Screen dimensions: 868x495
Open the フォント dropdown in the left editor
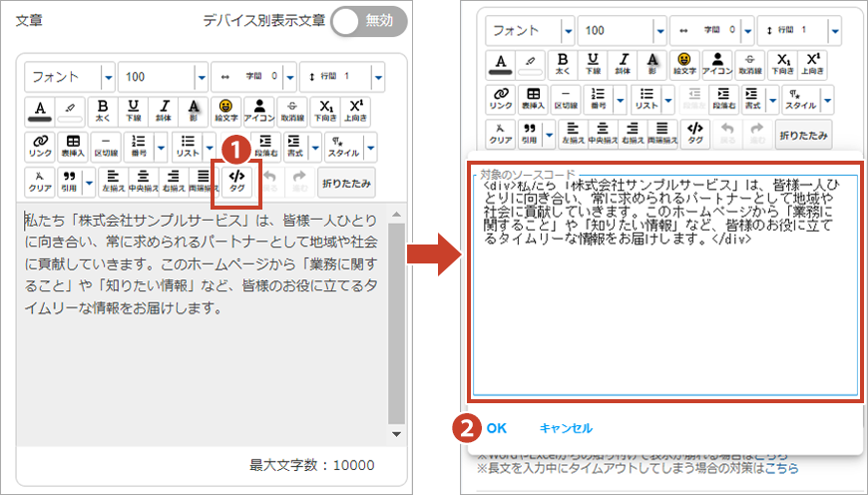[x=107, y=76]
